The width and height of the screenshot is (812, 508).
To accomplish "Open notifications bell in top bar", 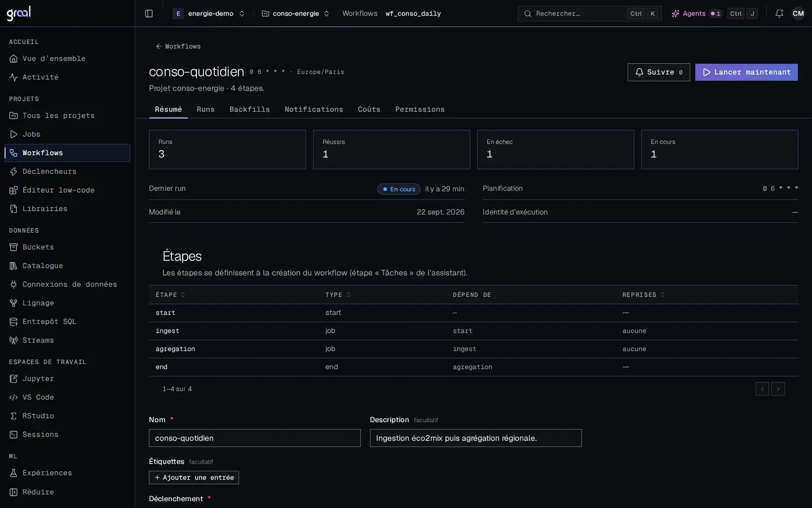I will (779, 14).
